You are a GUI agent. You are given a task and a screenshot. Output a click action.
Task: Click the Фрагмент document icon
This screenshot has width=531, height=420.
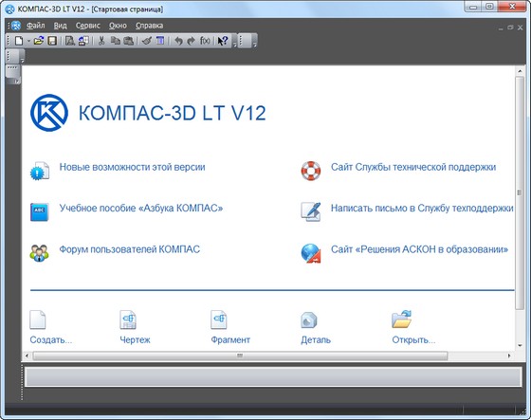[218, 320]
